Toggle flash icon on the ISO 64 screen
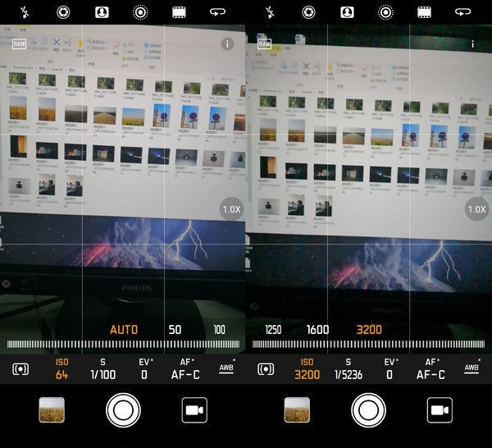The image size is (492, 448). coord(25,12)
